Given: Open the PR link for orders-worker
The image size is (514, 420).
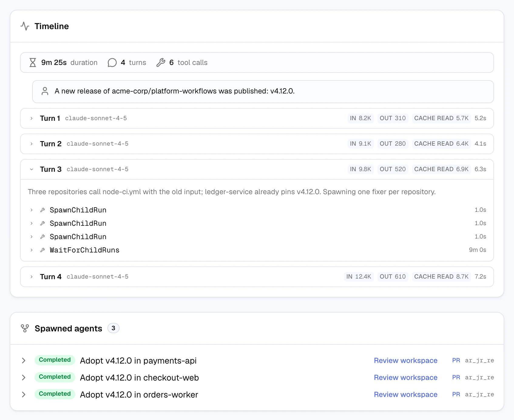Looking at the screenshot, I should pyautogui.click(x=456, y=395).
